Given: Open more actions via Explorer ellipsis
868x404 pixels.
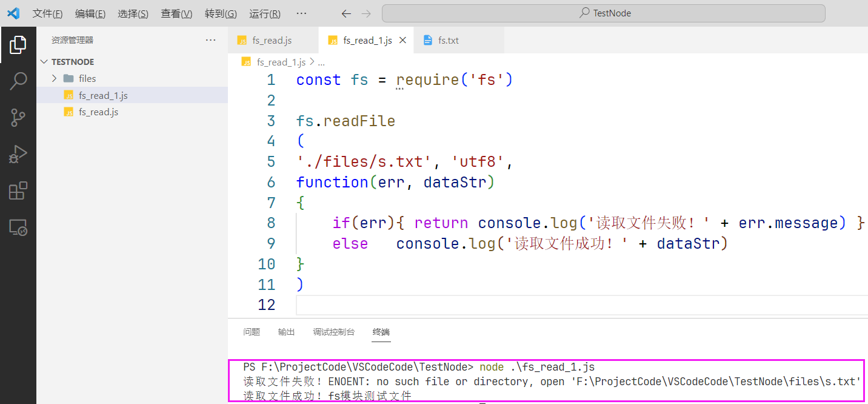Looking at the screenshot, I should [x=210, y=39].
